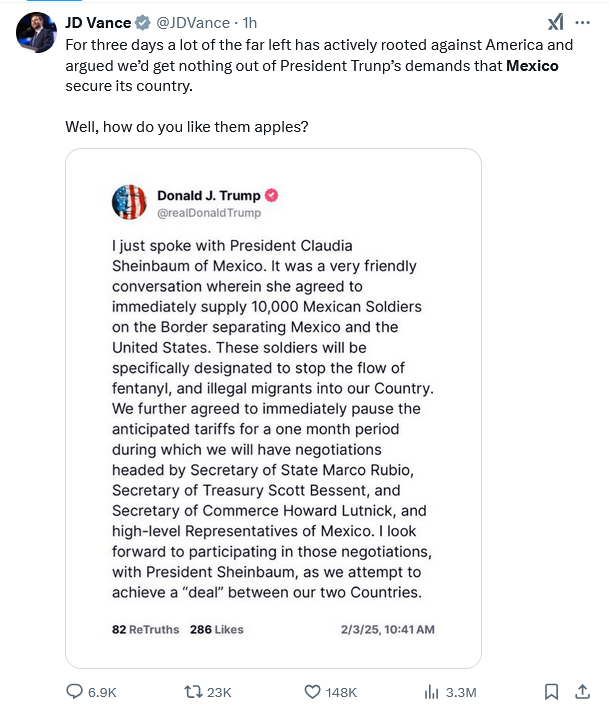The height and width of the screenshot is (713, 609).
Task: Click the @realDonaldTrump handle
Action: [208, 213]
